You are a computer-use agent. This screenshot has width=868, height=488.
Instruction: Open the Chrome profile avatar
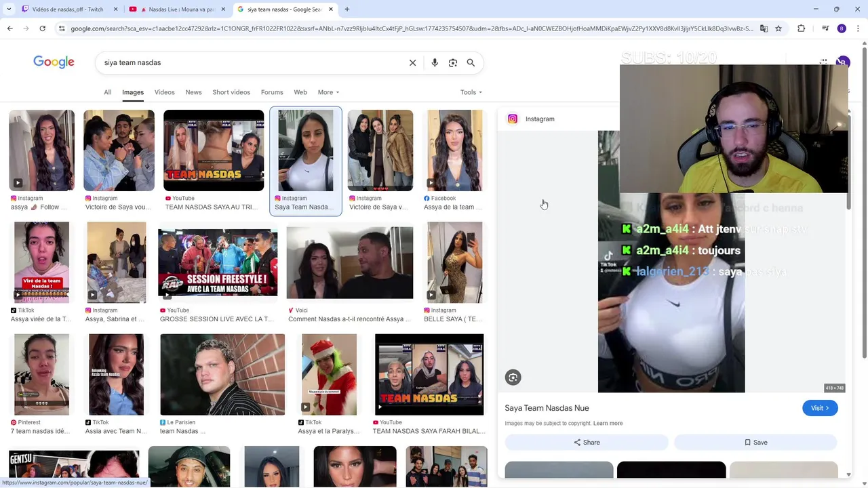(842, 28)
